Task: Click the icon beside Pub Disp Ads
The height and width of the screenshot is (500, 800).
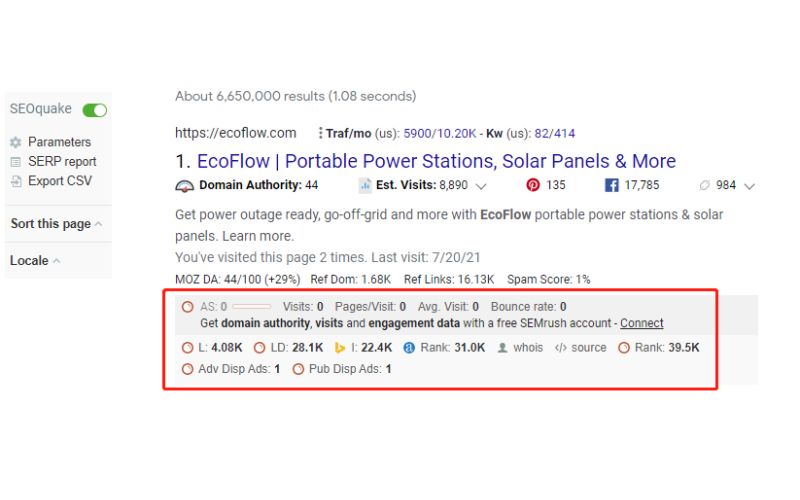Action: pyautogui.click(x=298, y=369)
